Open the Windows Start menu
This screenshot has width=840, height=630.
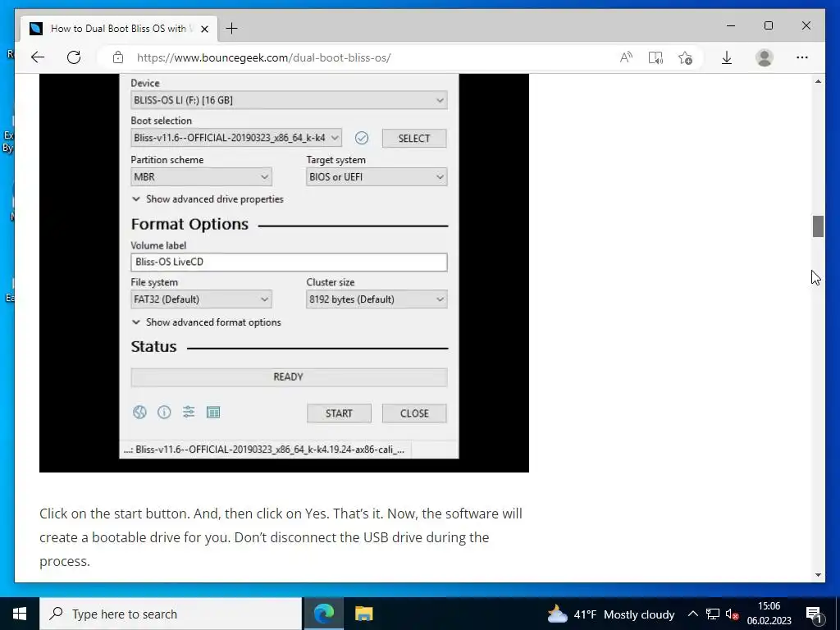tap(20, 614)
